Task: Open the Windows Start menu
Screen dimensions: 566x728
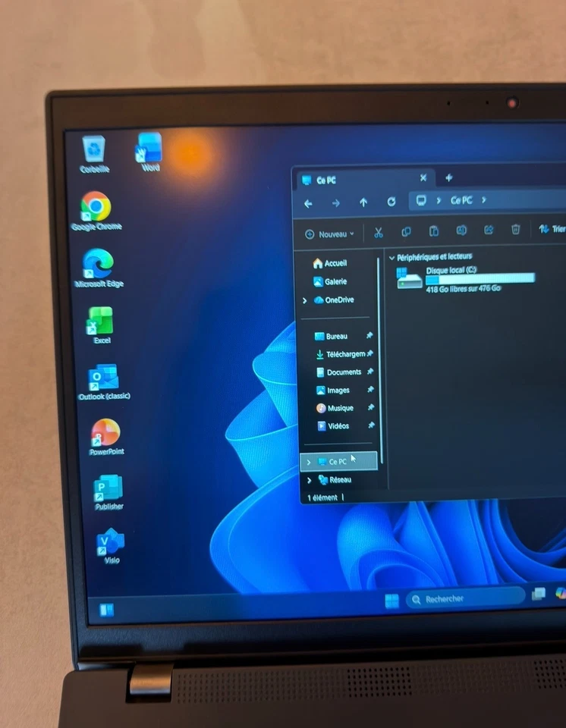Action: tap(391, 601)
